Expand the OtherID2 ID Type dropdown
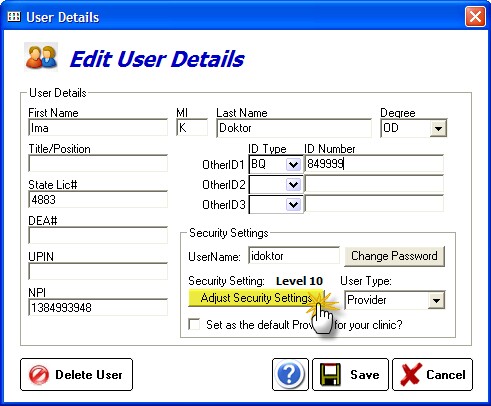Image resolution: width=491 pixels, height=406 pixels. point(293,184)
